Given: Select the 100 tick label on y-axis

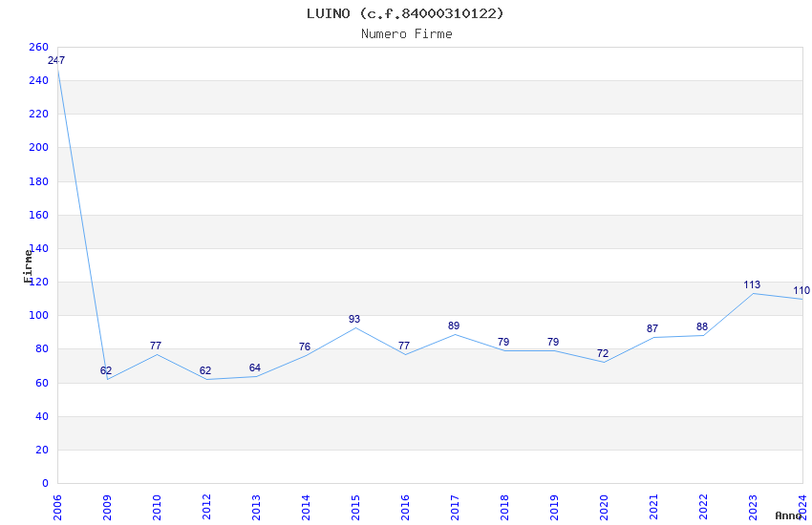Looking at the screenshot, I should pos(39,315).
